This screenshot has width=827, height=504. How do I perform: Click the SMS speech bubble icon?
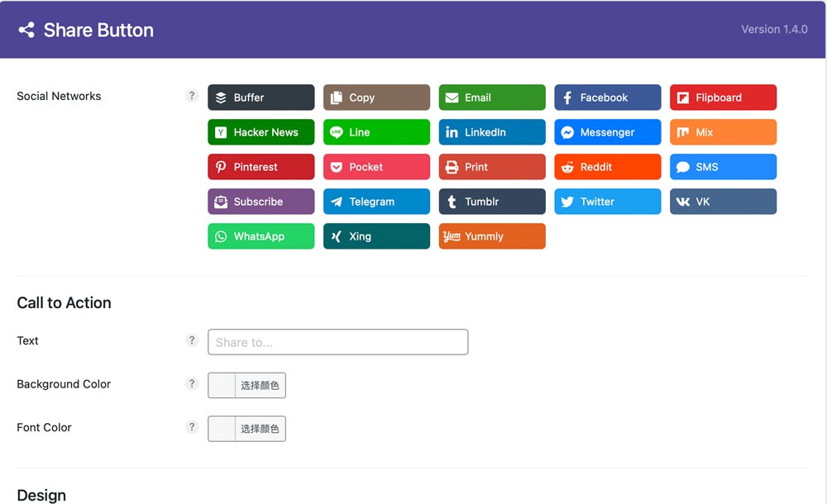683,167
